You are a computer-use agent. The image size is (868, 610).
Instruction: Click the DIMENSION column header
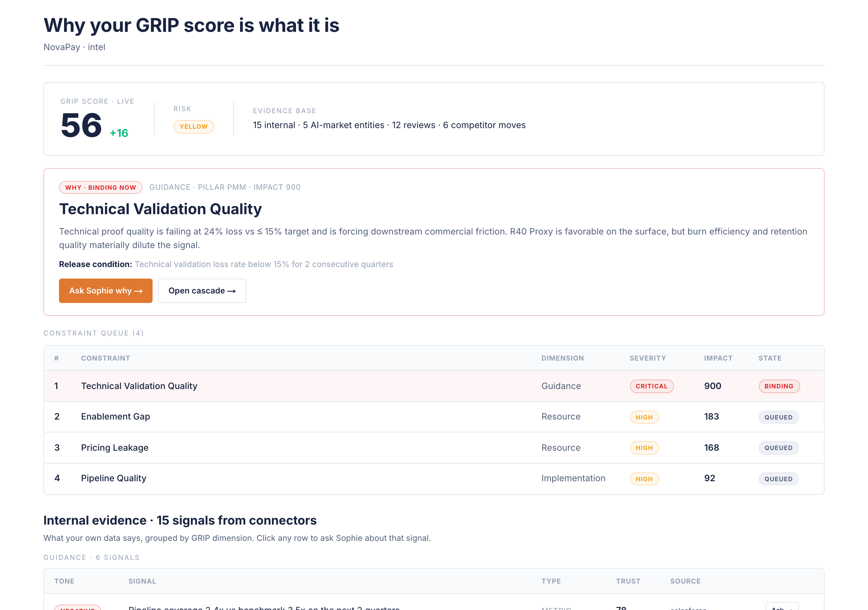pos(563,358)
